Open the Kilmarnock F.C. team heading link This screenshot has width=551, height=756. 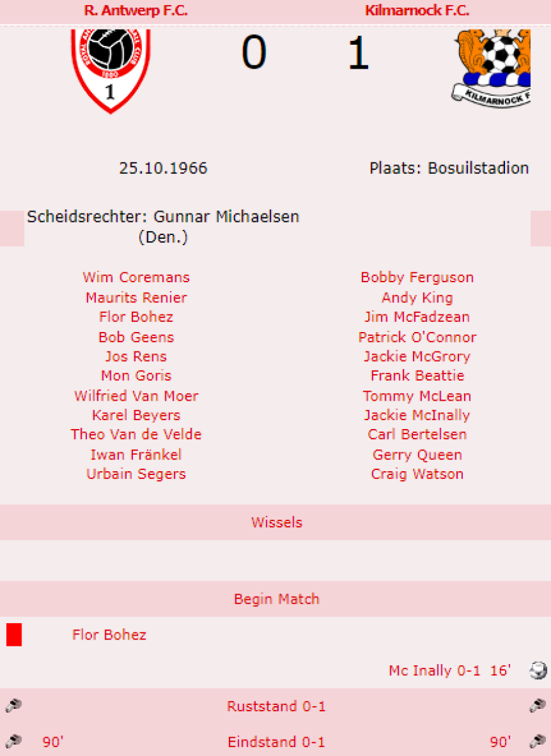click(x=417, y=11)
